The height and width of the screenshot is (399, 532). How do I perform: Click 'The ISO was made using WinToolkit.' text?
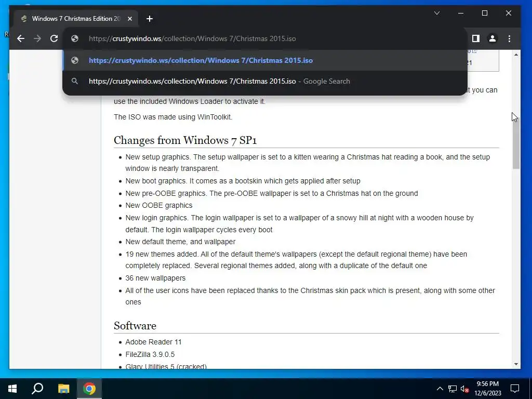point(173,117)
